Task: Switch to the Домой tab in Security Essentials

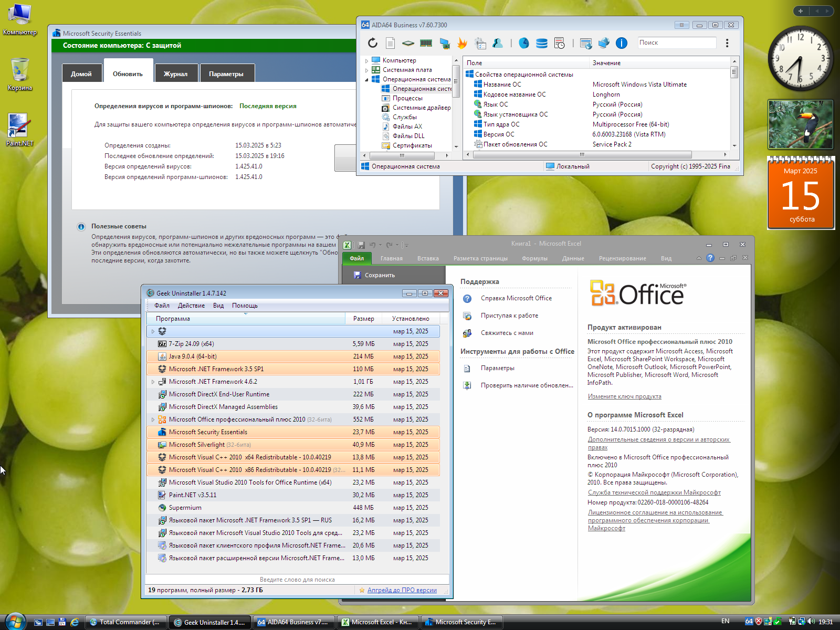Action: click(81, 74)
